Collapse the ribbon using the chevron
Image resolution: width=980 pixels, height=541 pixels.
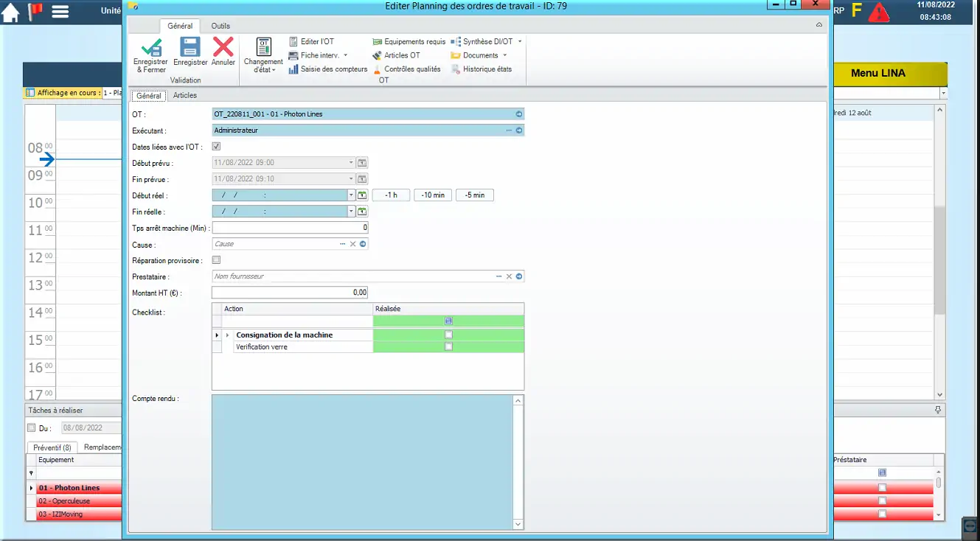(819, 25)
